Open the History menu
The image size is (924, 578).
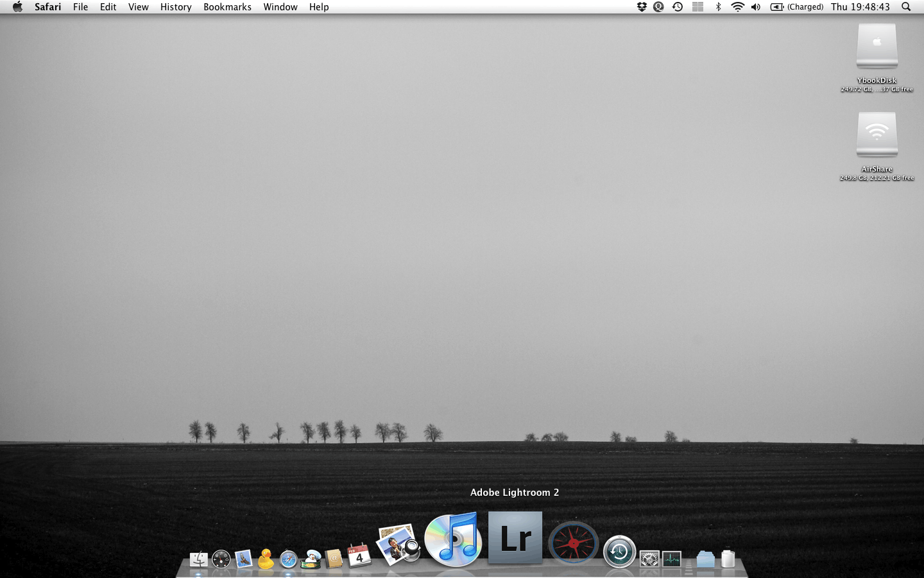click(x=176, y=7)
